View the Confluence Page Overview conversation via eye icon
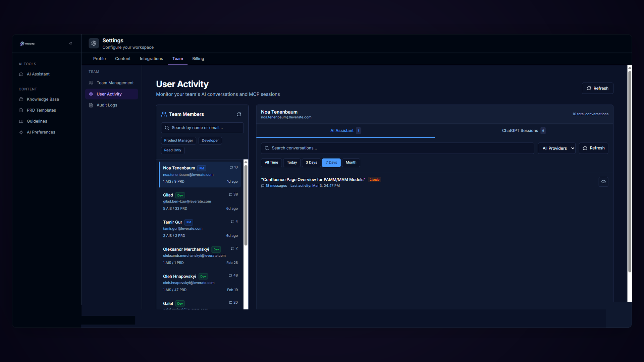Screen dimensions: 644x362 603,182
